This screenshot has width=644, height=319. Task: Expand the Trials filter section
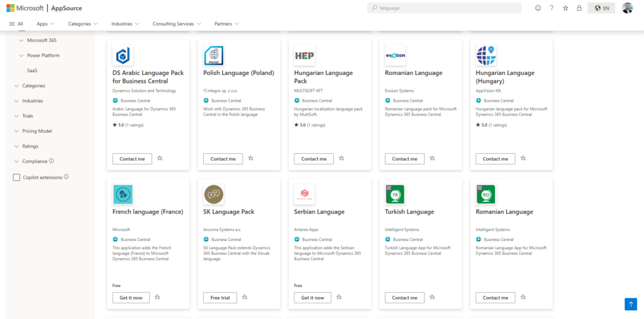click(x=16, y=116)
